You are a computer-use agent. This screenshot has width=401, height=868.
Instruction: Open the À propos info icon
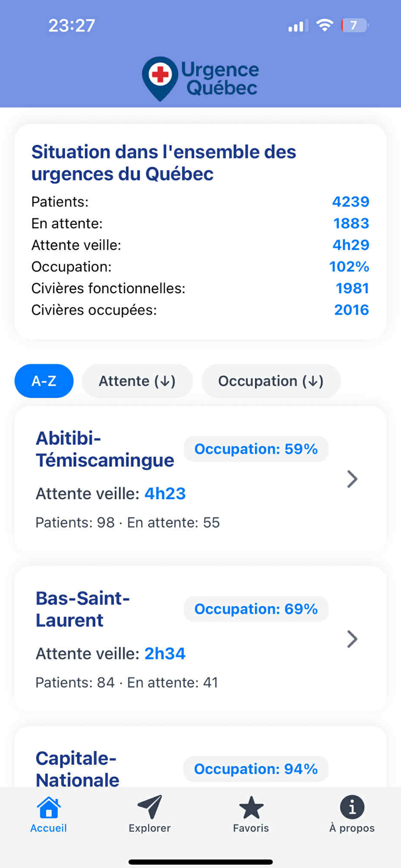(352, 807)
